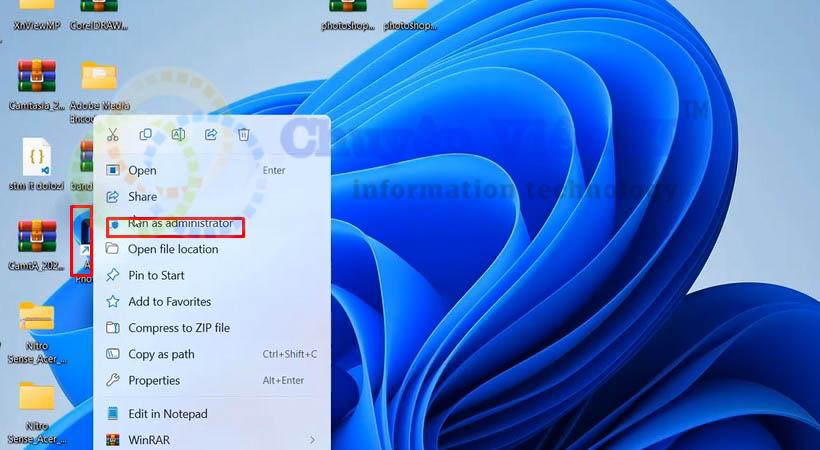Choose Edit in Notepad
This screenshot has width=820, height=450.
click(x=212, y=414)
